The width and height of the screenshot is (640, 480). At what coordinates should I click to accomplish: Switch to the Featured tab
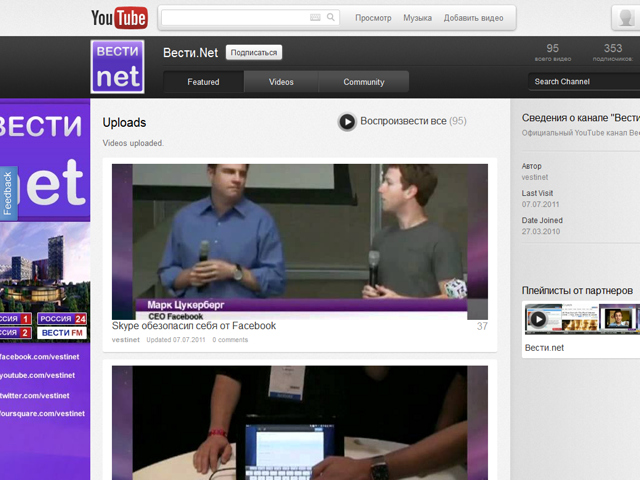click(x=203, y=82)
